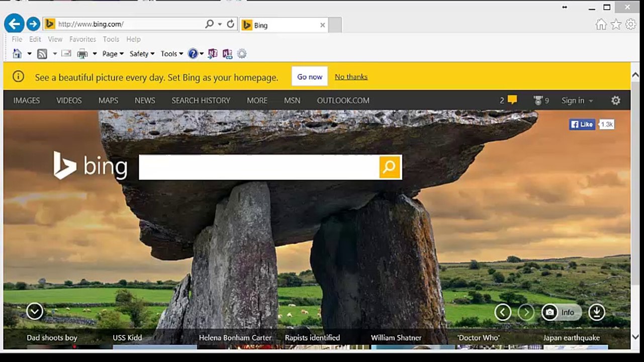Open the Tools dropdown in command bar
Screen dimensions: 644x362
click(x=172, y=54)
